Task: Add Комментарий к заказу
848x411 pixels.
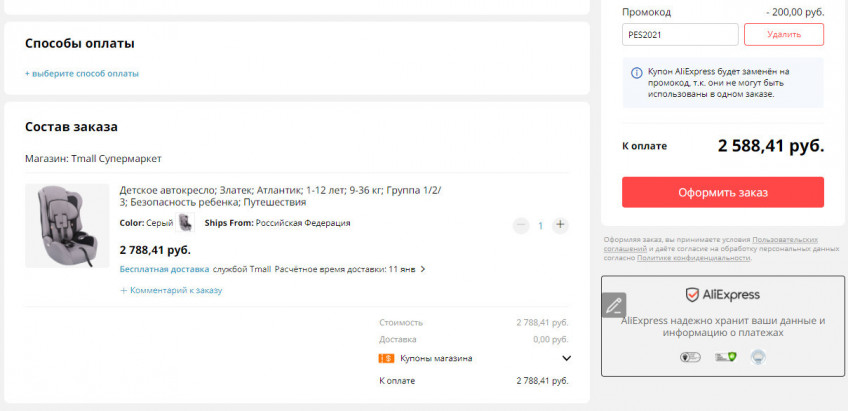Action: [171, 290]
